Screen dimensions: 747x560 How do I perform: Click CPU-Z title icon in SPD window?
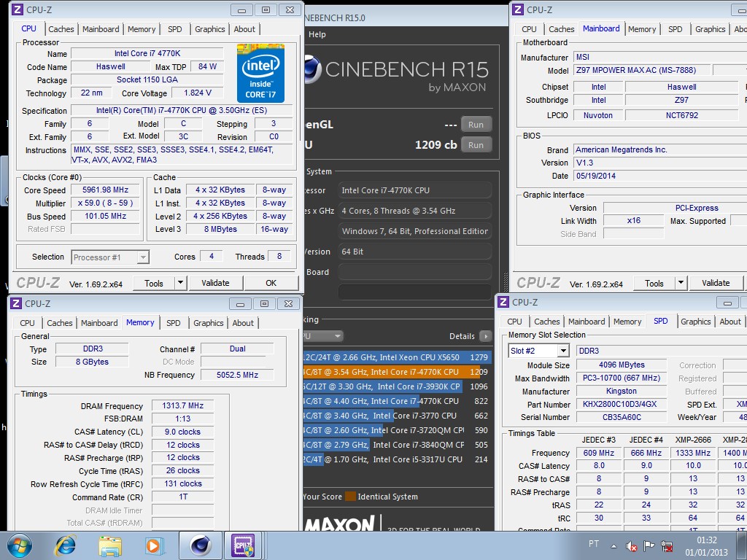503,302
